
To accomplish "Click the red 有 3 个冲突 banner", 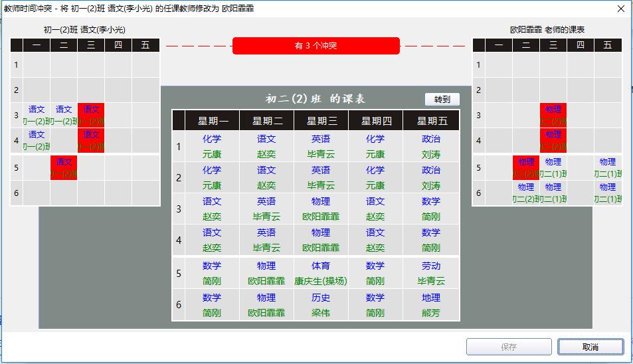I will click(x=316, y=46).
